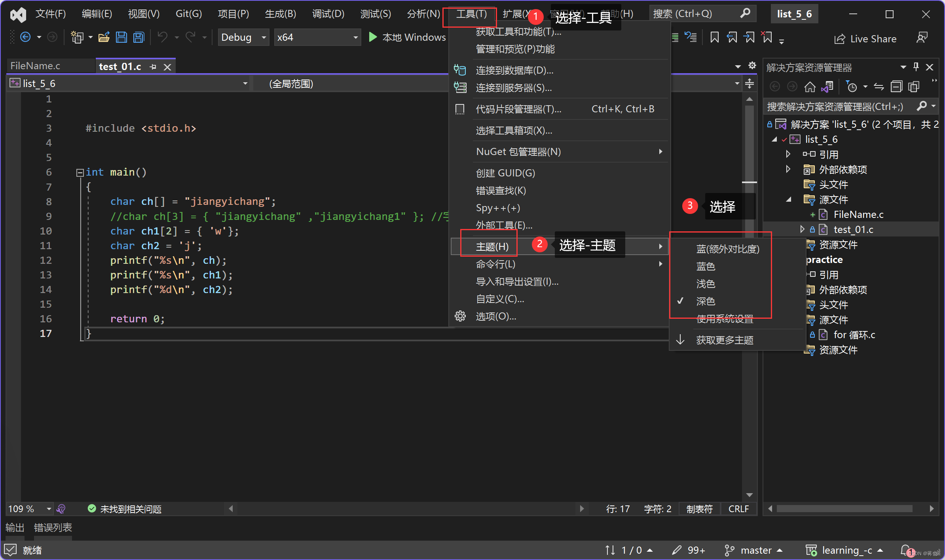Image resolution: width=945 pixels, height=560 pixels.
Task: Open the home view in Solution Explorer
Action: click(810, 87)
